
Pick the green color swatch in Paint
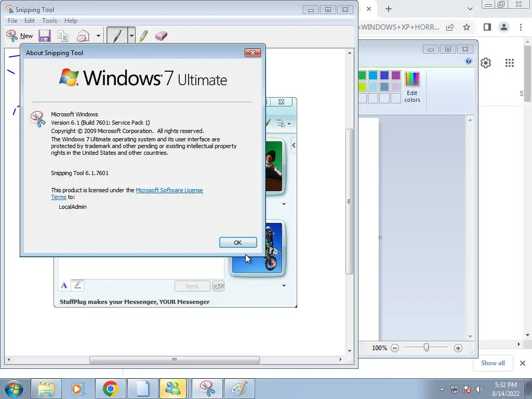[362, 75]
